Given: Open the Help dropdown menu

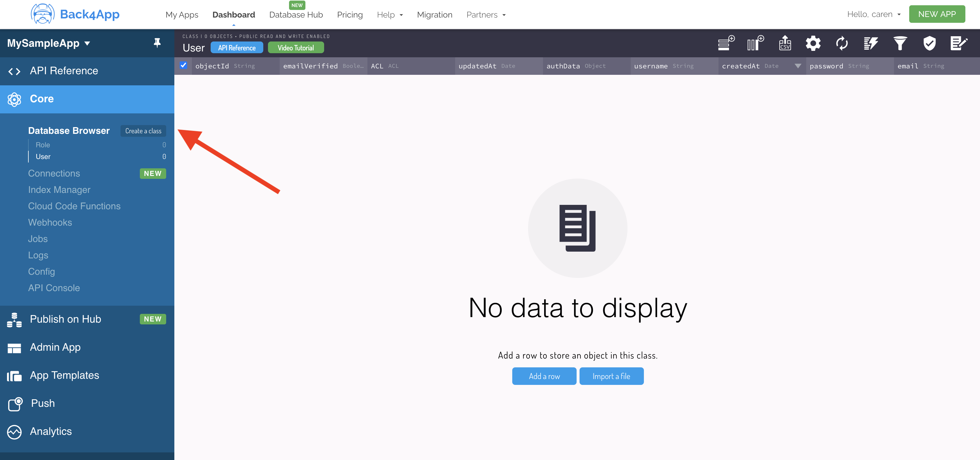Looking at the screenshot, I should pyautogui.click(x=390, y=15).
